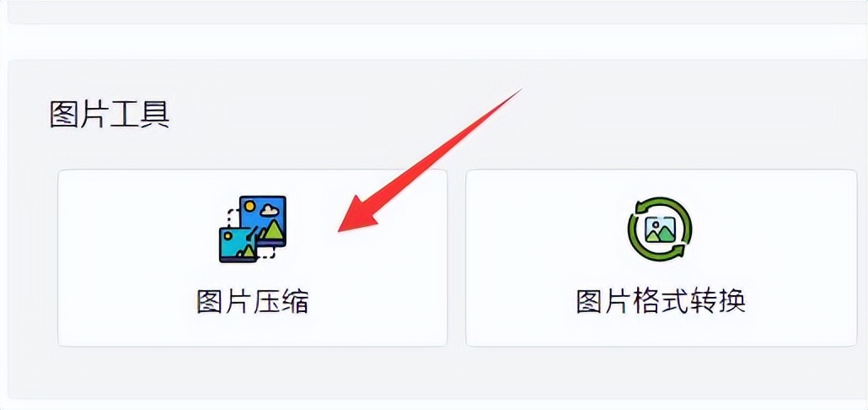Screen dimensions: 868x410
Task: Select the 图片压缩 text label
Action: tap(253, 301)
